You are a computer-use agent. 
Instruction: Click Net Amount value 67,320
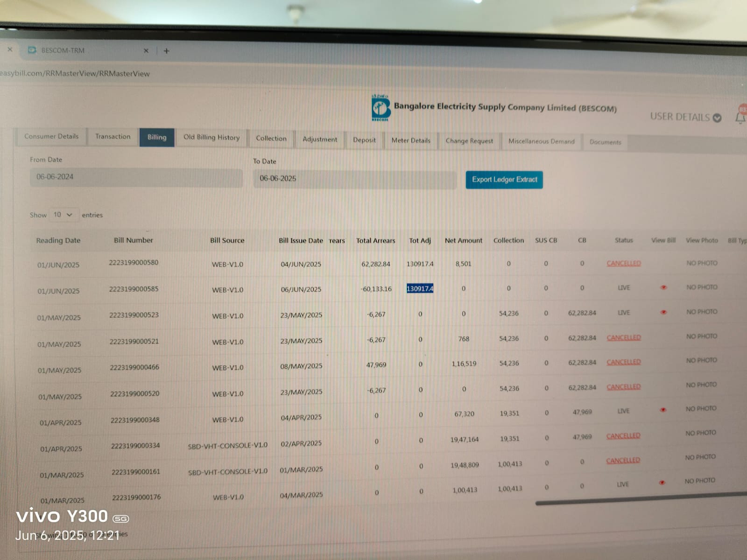tap(464, 413)
